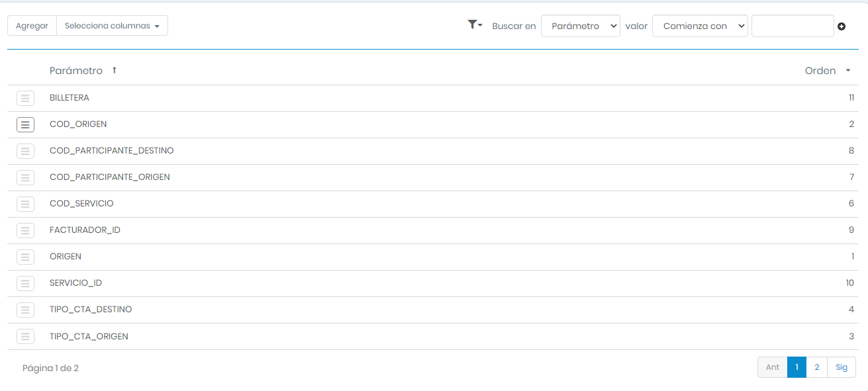Open the Selecciona columnas dropdown
The image size is (868, 391).
(x=112, y=26)
